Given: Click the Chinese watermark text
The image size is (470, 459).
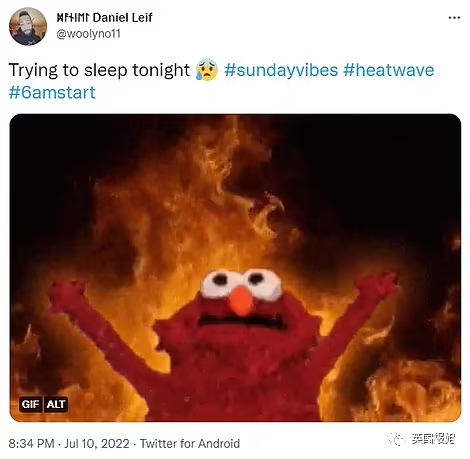Looking at the screenshot, I should 433,439.
